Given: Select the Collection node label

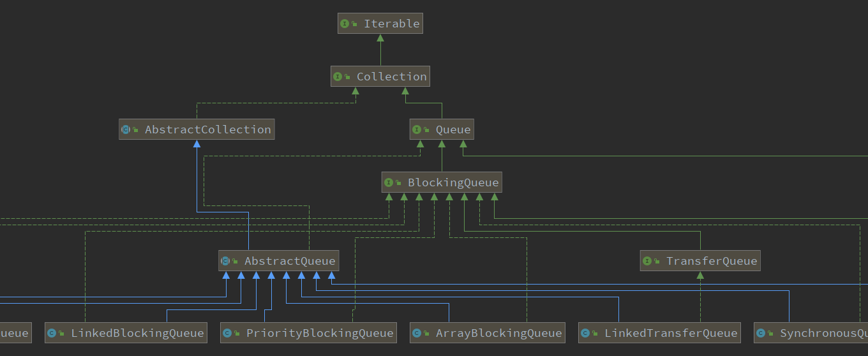Looking at the screenshot, I should [x=391, y=77].
